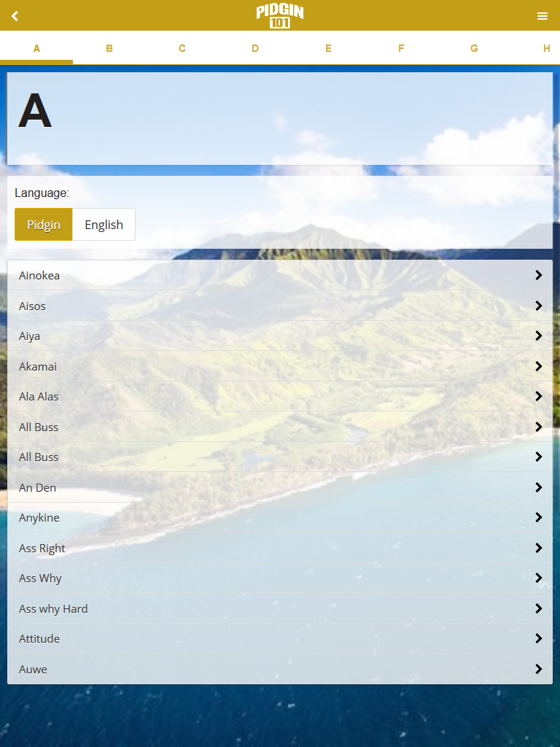Open the Anykine entry

[280, 517]
